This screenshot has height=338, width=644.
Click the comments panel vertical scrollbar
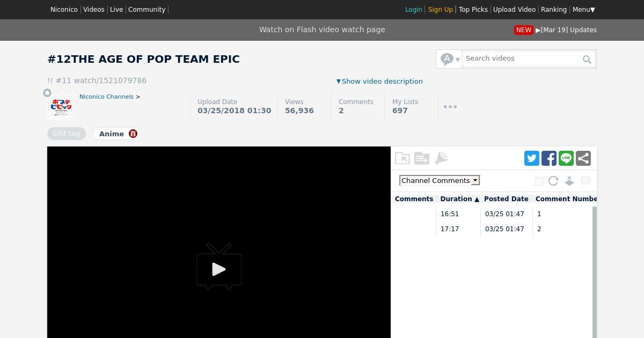click(x=595, y=272)
